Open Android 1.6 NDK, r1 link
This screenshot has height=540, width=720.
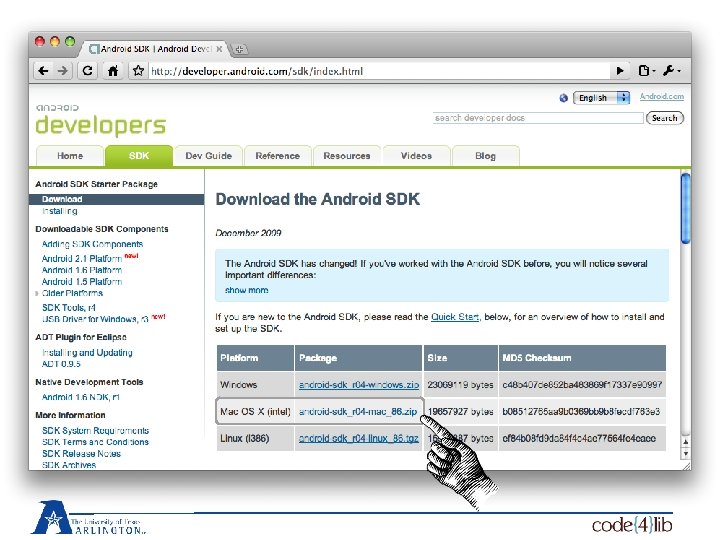click(81, 397)
